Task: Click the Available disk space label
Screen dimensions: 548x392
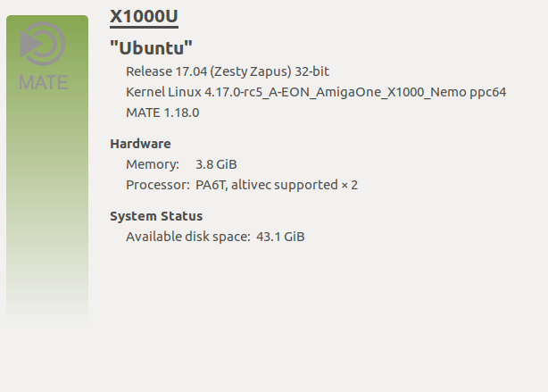Action: (x=187, y=237)
